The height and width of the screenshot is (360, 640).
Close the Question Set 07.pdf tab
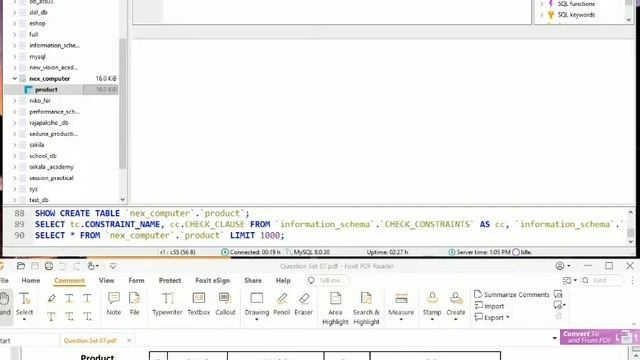pos(129,340)
